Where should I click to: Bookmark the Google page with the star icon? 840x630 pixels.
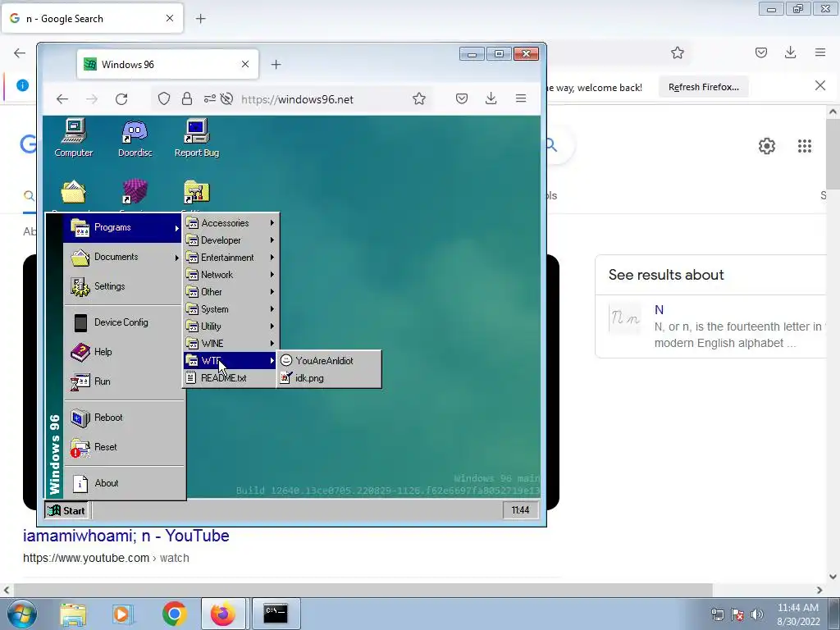click(677, 52)
